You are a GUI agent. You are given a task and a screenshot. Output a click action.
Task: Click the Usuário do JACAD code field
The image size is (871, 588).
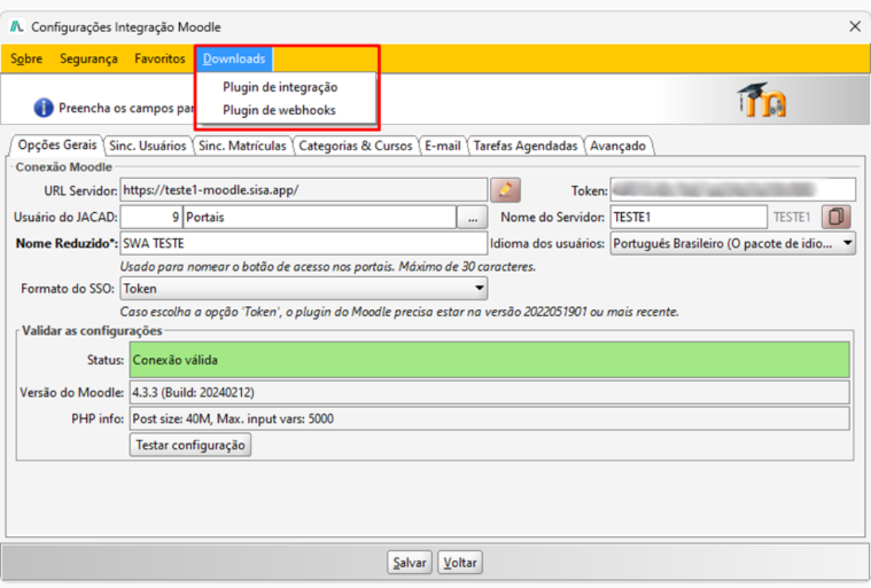pos(151,218)
